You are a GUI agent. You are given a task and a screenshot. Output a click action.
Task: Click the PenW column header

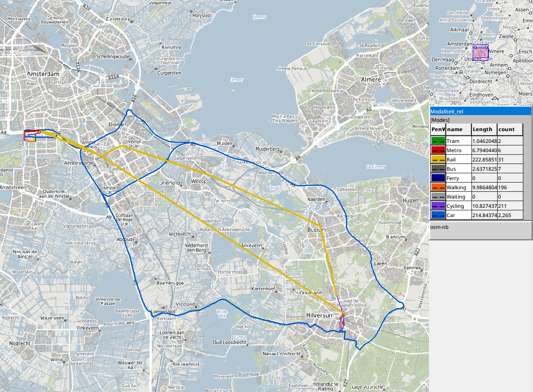click(x=438, y=129)
